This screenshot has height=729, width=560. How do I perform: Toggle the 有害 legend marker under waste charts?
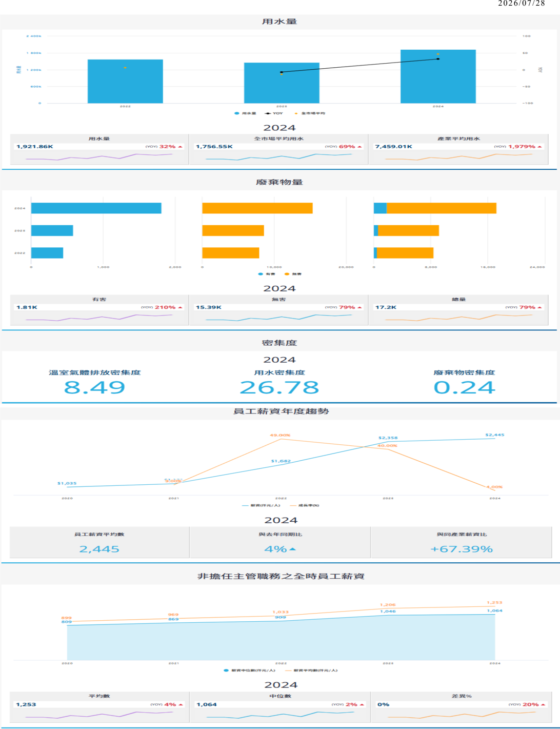261,274
